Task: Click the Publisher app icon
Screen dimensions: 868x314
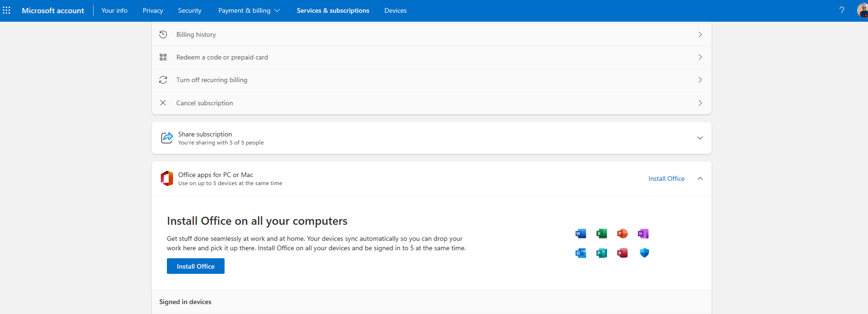Action: [x=601, y=253]
